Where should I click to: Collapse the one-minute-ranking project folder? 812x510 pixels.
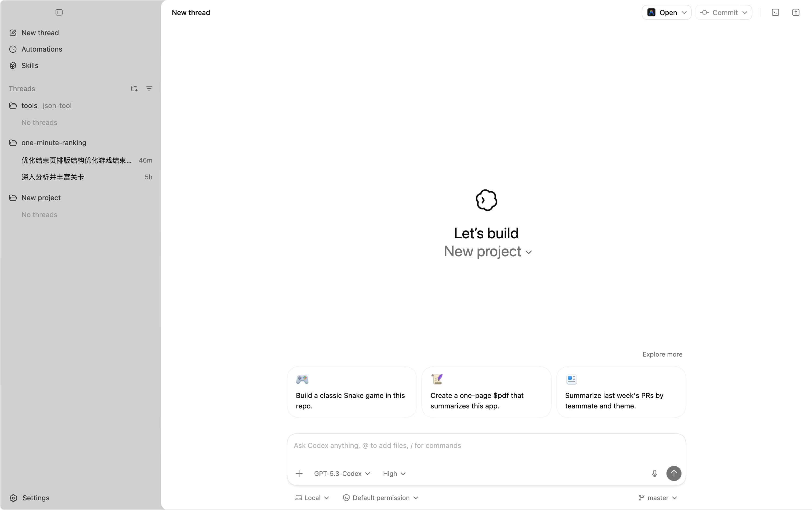(x=54, y=143)
